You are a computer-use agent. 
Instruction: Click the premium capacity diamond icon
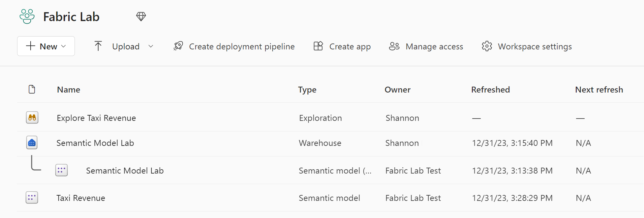[x=141, y=16]
